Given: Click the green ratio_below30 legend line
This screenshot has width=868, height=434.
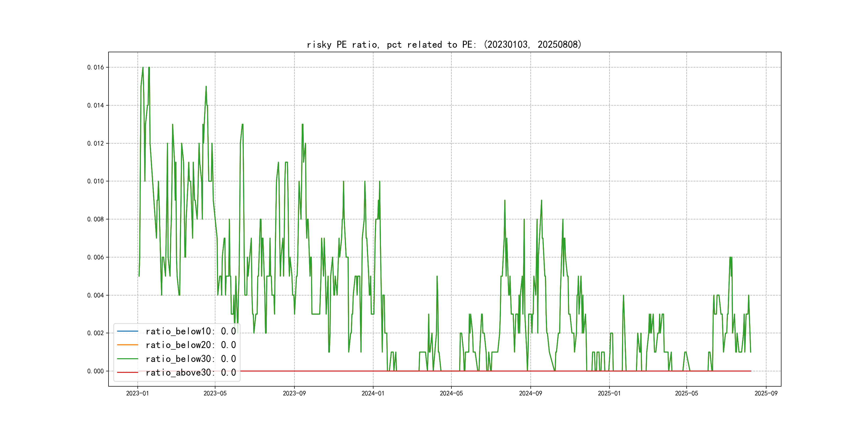Looking at the screenshot, I should coord(127,359).
